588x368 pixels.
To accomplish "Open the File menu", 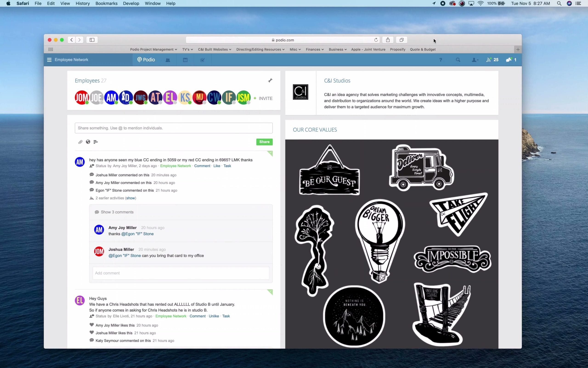I will tap(38, 3).
